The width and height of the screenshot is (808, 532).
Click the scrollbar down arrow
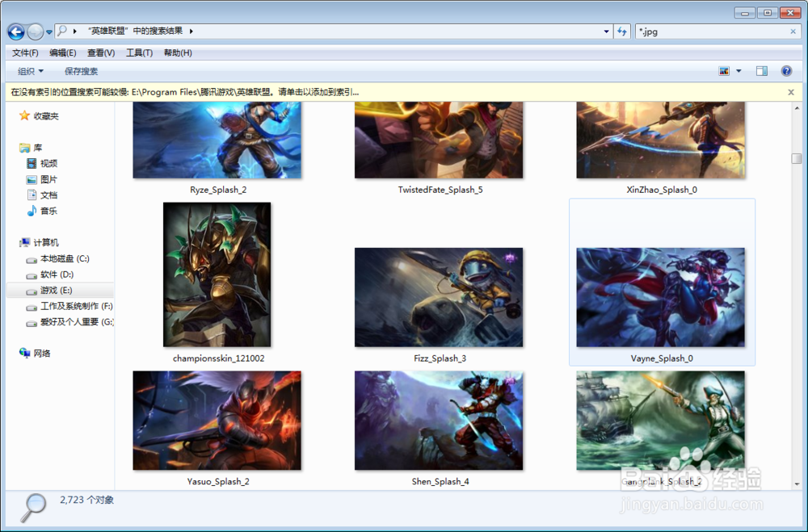[x=797, y=484]
